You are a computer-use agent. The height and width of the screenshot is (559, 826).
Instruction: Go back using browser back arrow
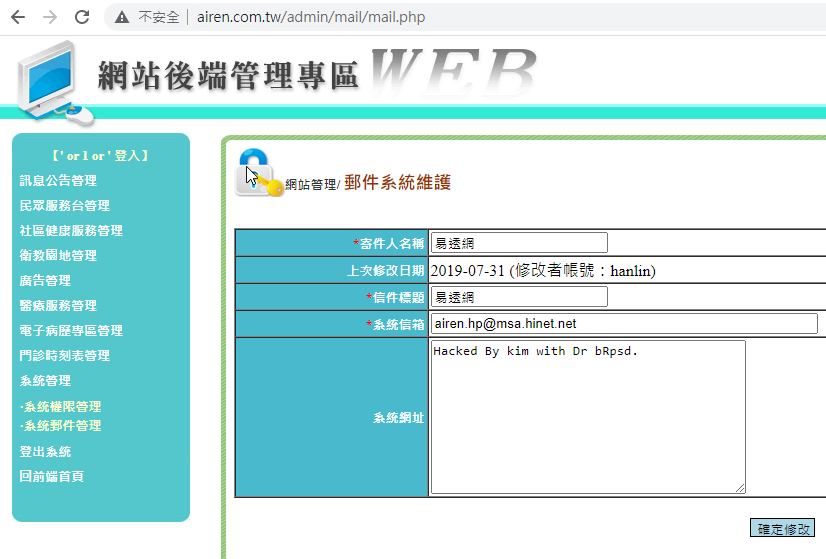tap(18, 17)
